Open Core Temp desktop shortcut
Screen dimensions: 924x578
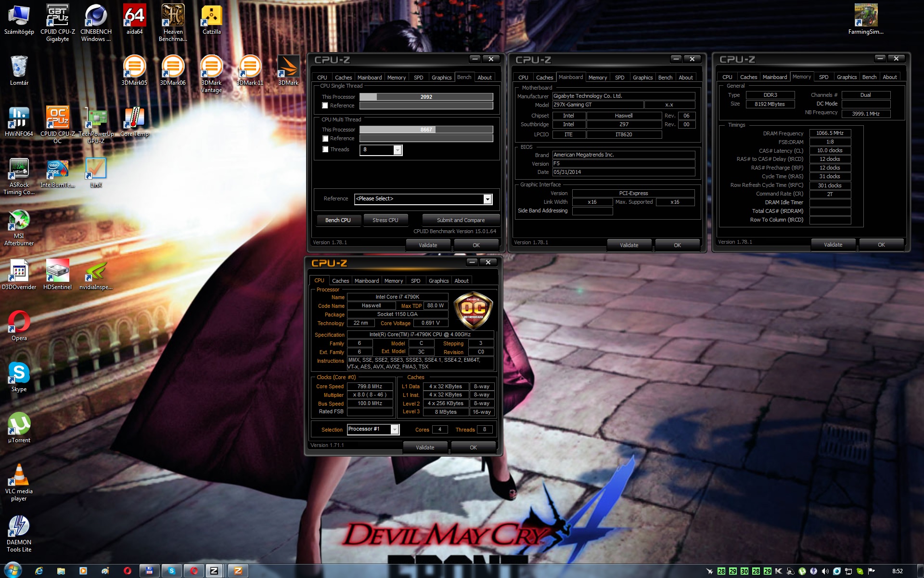pyautogui.click(x=134, y=121)
